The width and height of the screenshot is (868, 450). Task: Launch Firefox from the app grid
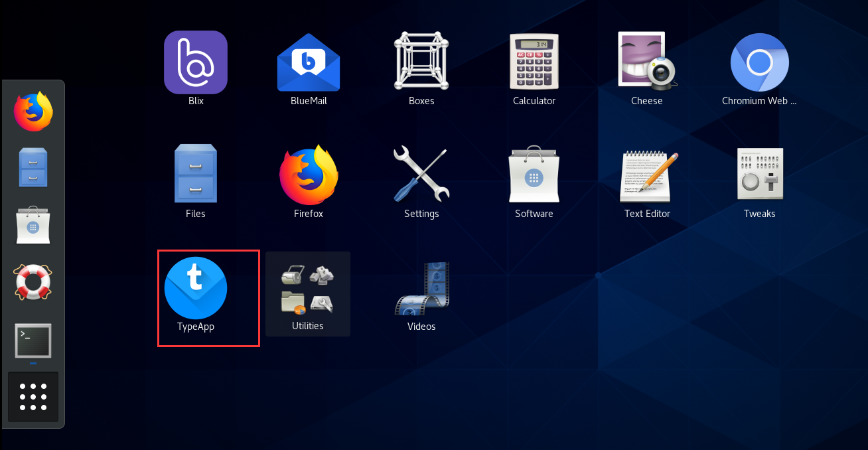pos(309,175)
